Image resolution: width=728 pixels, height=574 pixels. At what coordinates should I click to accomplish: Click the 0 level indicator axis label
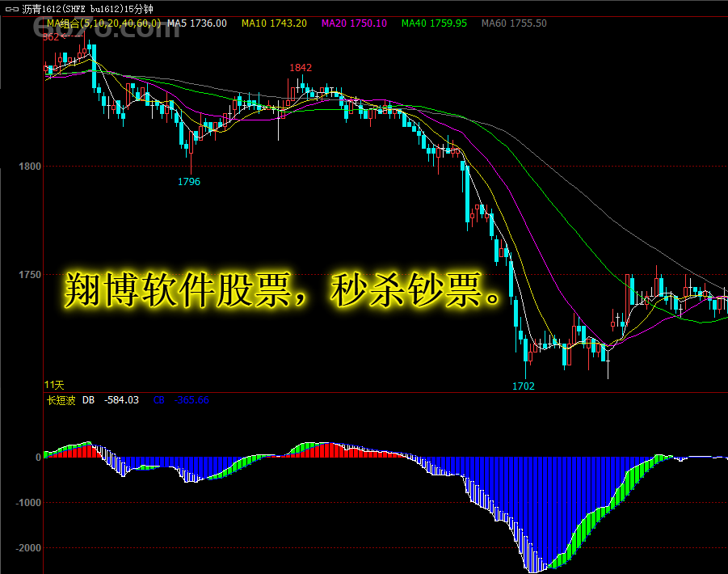coord(38,458)
